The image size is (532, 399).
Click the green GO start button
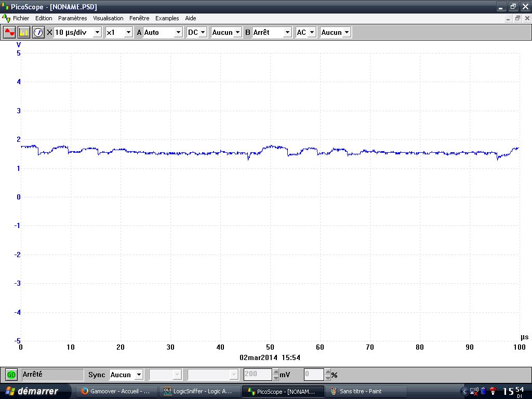(x=11, y=375)
